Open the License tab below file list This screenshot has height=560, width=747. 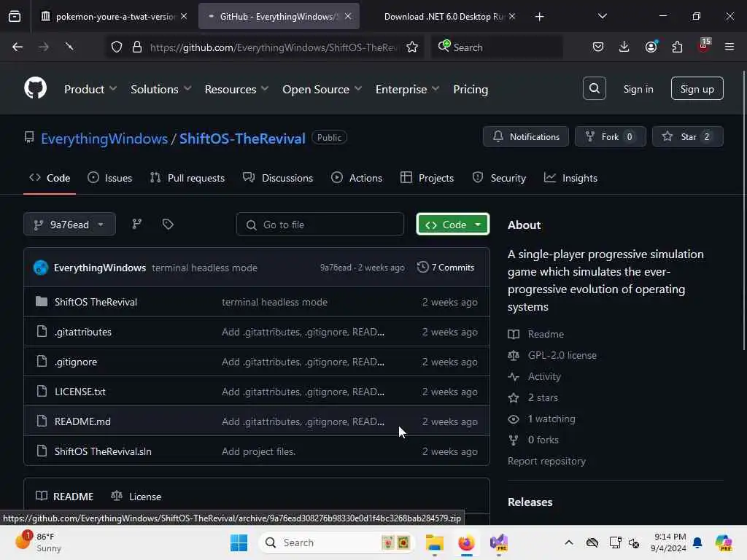click(136, 496)
